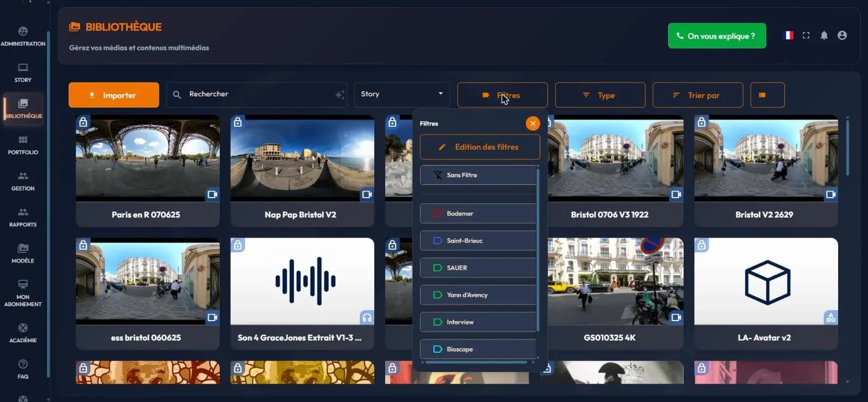The height and width of the screenshot is (402, 868).
Task: Click the orange Importer button
Action: pos(113,95)
